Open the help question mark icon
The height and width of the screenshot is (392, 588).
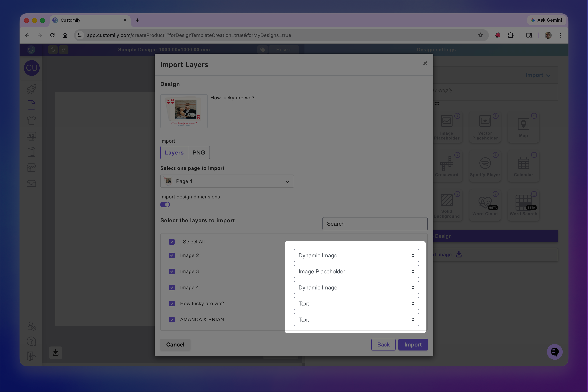[31, 341]
